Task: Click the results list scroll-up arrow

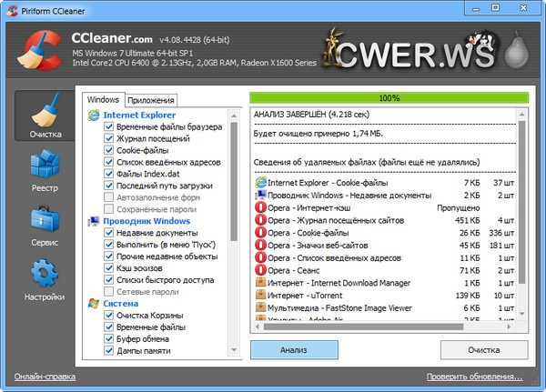Action: coord(521,115)
